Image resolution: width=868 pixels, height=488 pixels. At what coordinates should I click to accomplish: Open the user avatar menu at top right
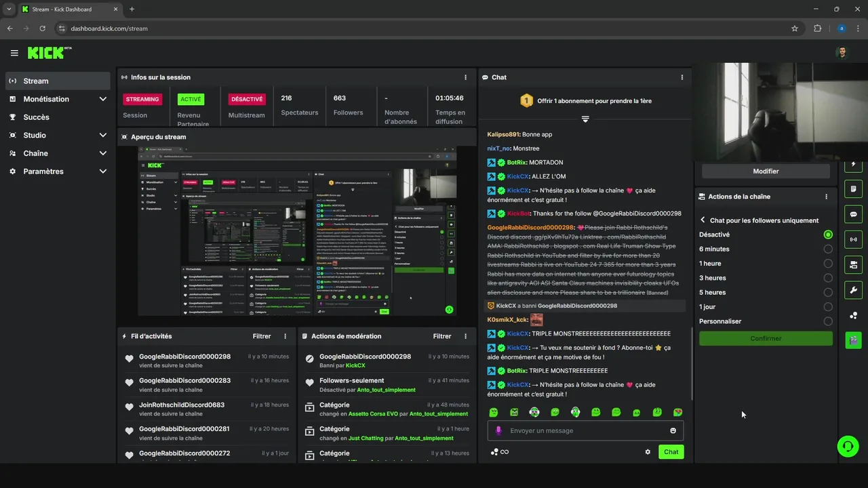click(x=842, y=53)
